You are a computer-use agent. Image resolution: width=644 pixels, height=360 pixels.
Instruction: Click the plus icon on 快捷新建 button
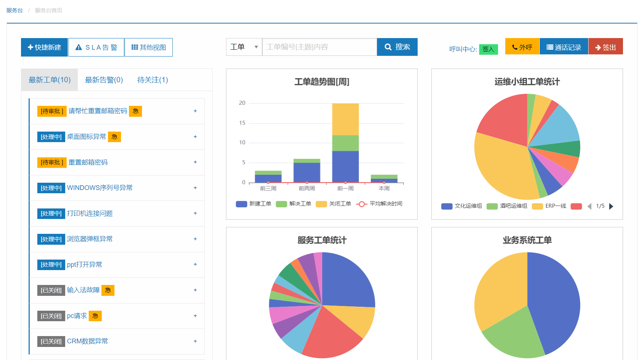30,47
